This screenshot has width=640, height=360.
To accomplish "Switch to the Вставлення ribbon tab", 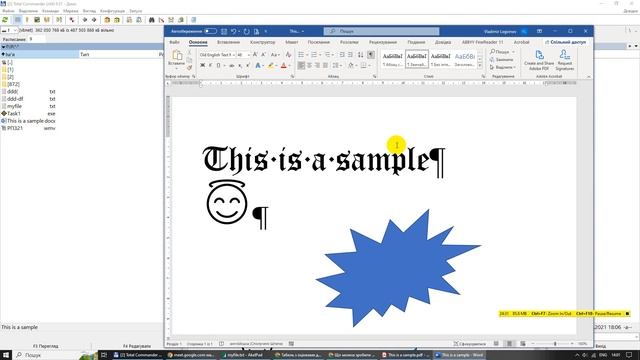I will (x=228, y=42).
